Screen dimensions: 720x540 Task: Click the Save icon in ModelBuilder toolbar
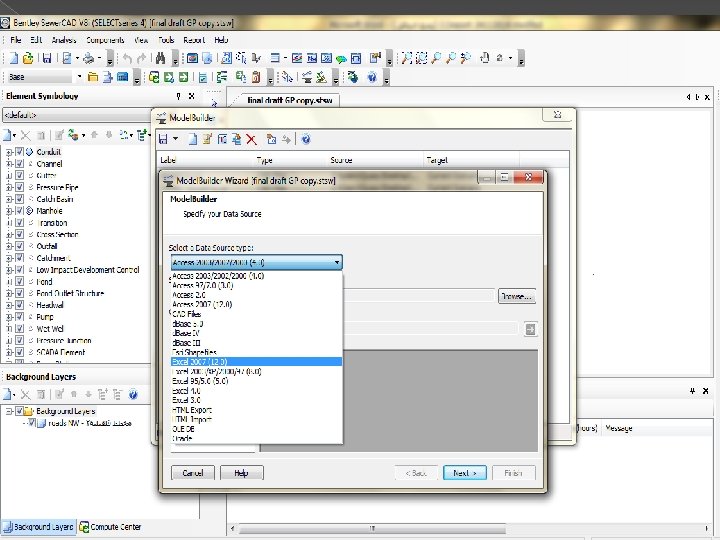163,139
